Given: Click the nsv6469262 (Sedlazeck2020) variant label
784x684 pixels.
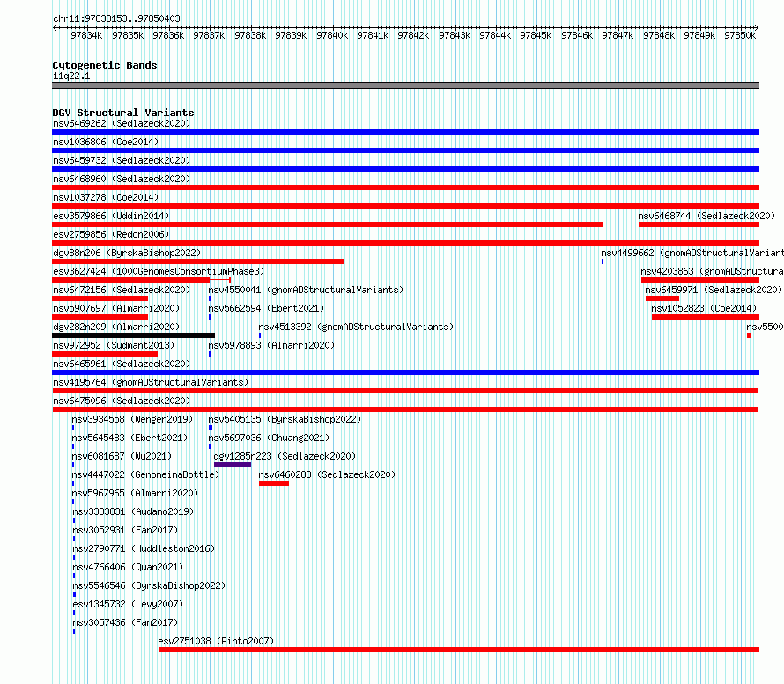Looking at the screenshot, I should (122, 123).
